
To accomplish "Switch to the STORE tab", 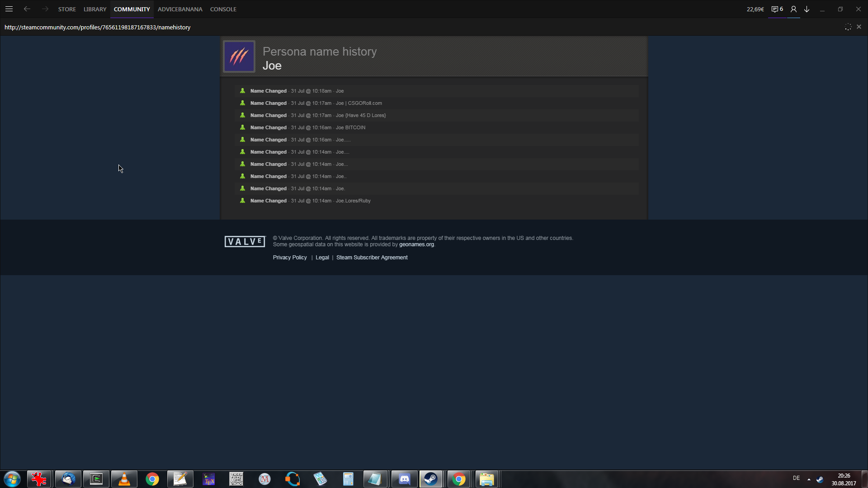I will point(67,9).
